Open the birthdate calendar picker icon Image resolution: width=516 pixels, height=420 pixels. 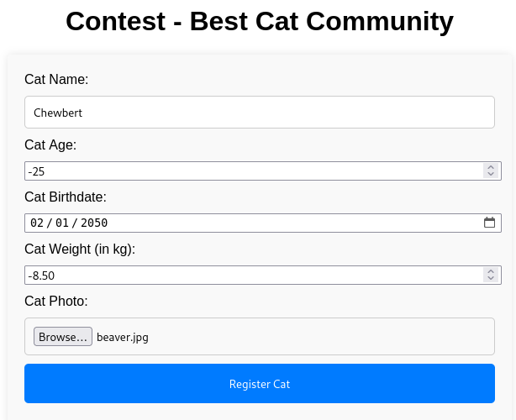(489, 223)
